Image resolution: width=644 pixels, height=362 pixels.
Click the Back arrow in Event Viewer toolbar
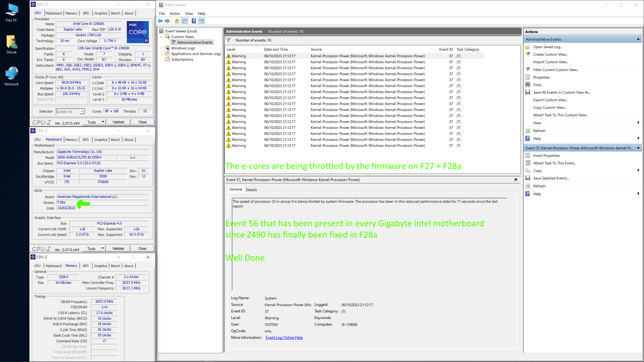[160, 21]
